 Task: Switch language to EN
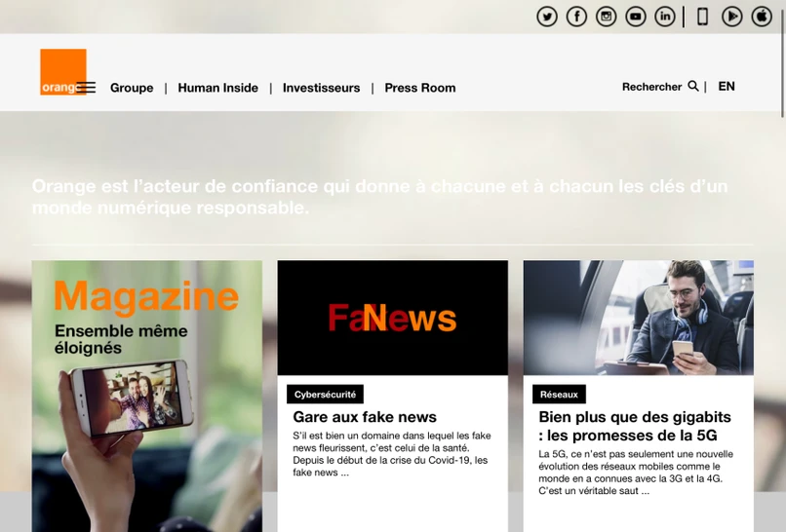(727, 86)
